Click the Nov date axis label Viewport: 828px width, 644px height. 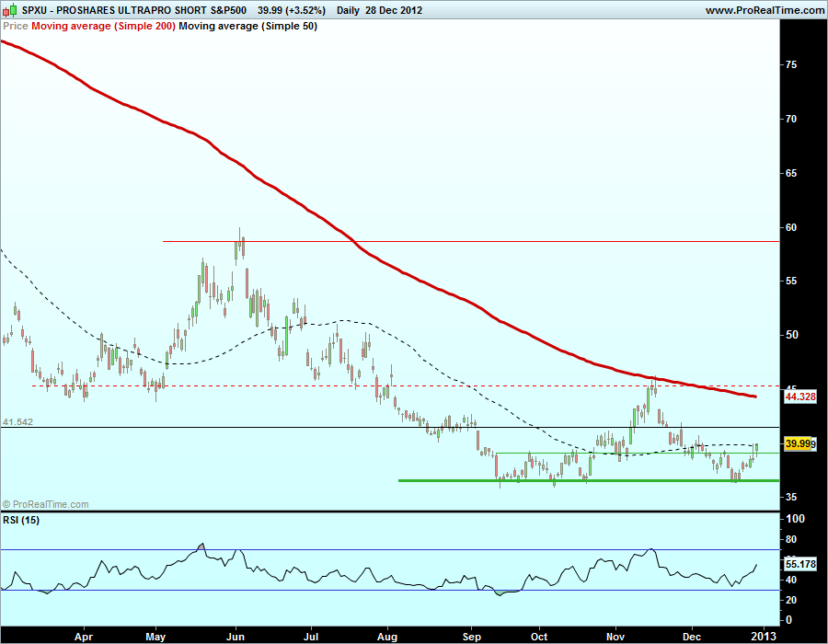coord(615,637)
